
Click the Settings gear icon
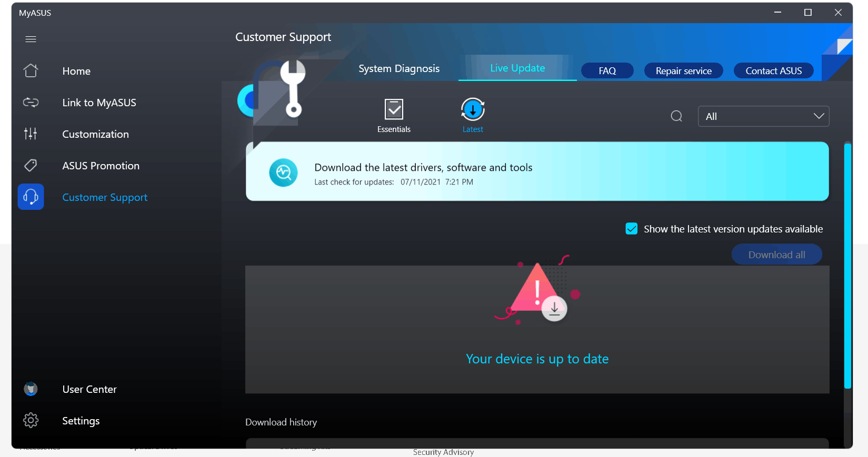[x=31, y=420]
